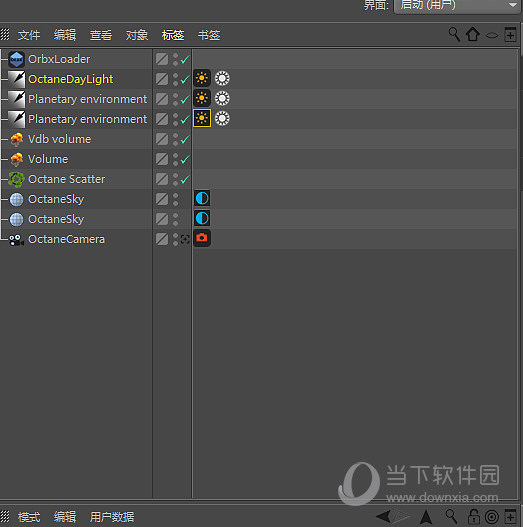Toggle the Volume object enable checkmark
The image size is (523, 527).
click(185, 159)
